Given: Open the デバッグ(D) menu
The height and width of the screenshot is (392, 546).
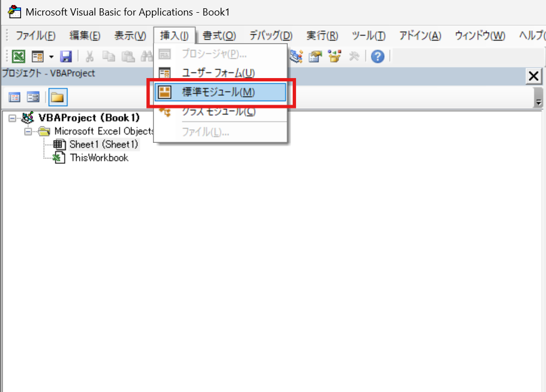Looking at the screenshot, I should 271,35.
